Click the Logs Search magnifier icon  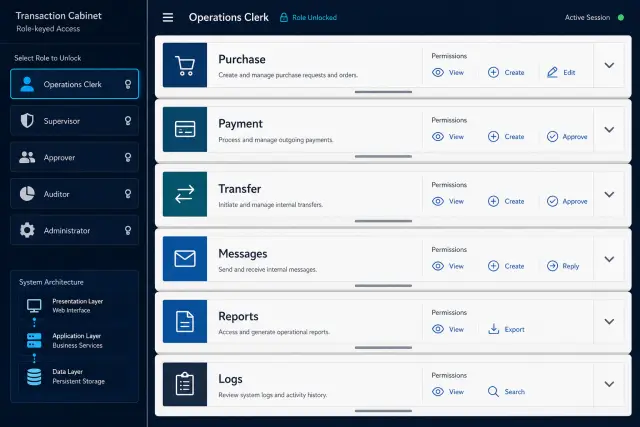point(493,392)
